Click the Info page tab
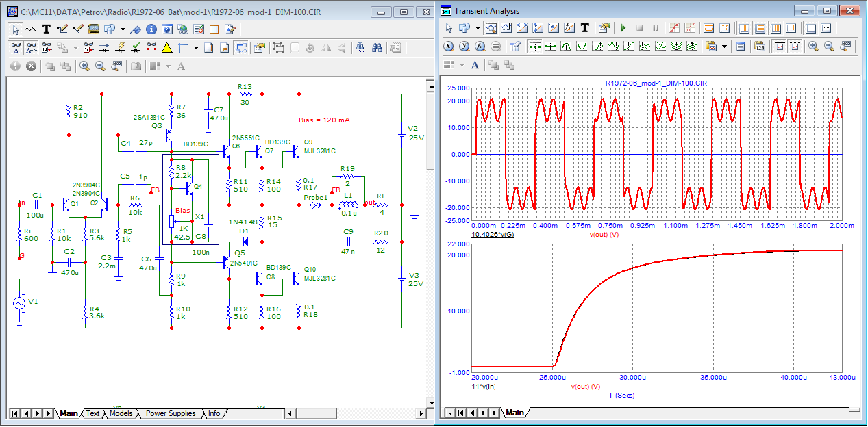This screenshot has height=427, width=868. click(214, 413)
